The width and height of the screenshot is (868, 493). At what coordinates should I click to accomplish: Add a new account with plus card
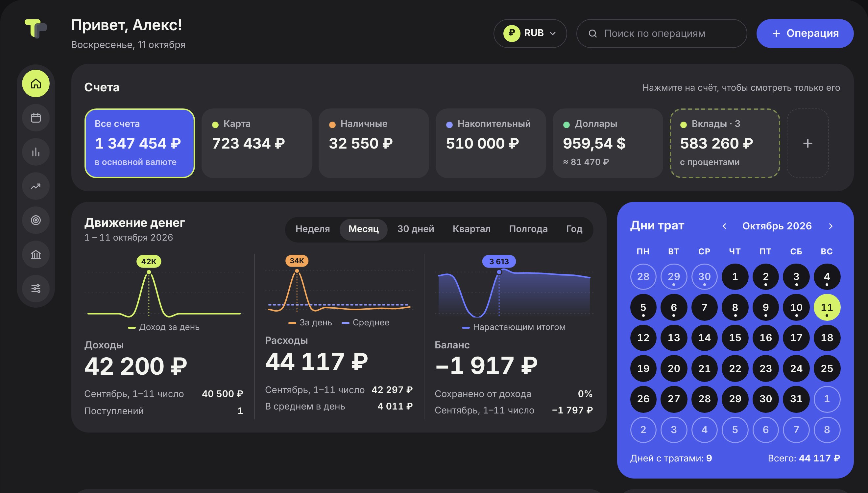pyautogui.click(x=808, y=143)
